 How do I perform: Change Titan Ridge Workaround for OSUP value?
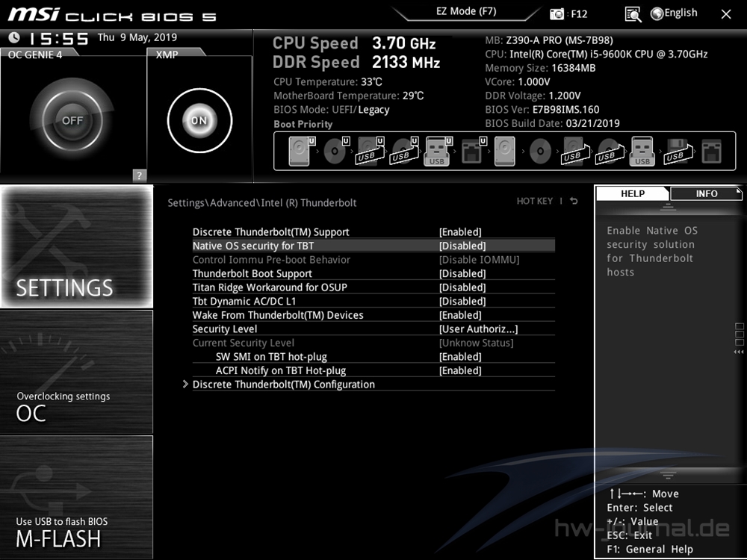[462, 287]
